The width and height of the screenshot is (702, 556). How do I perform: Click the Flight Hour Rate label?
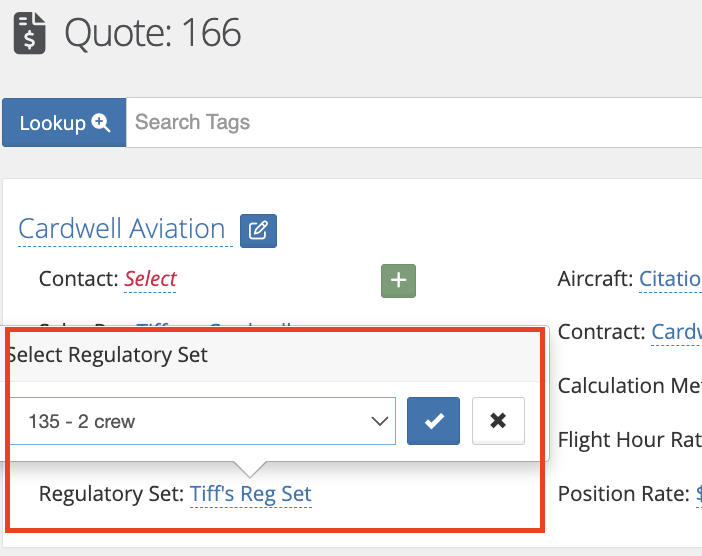click(x=629, y=440)
